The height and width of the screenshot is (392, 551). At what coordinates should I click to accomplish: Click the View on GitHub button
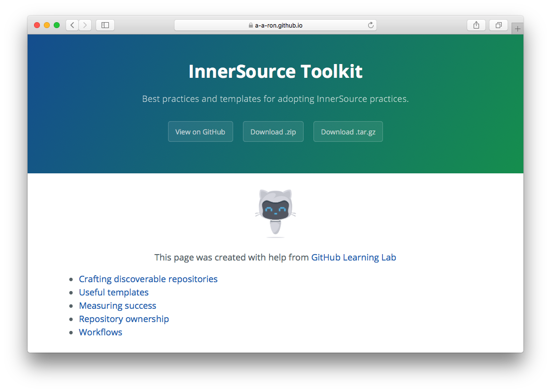coord(200,131)
